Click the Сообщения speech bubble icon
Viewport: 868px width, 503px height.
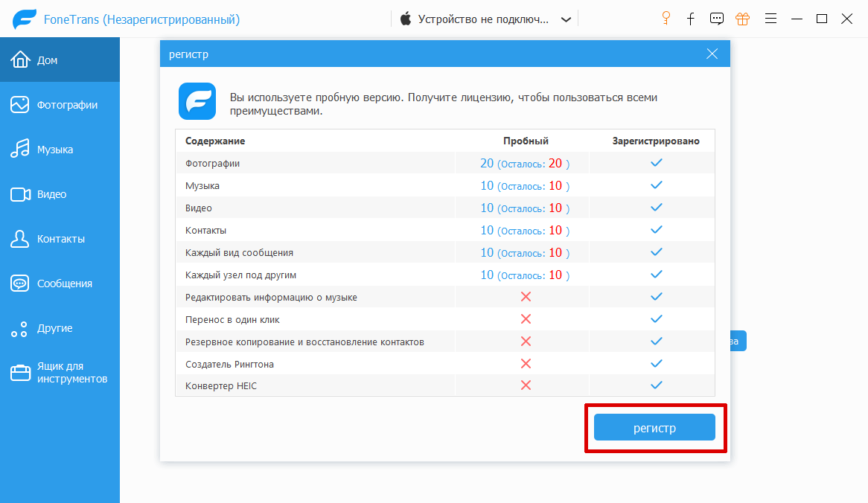coord(20,283)
